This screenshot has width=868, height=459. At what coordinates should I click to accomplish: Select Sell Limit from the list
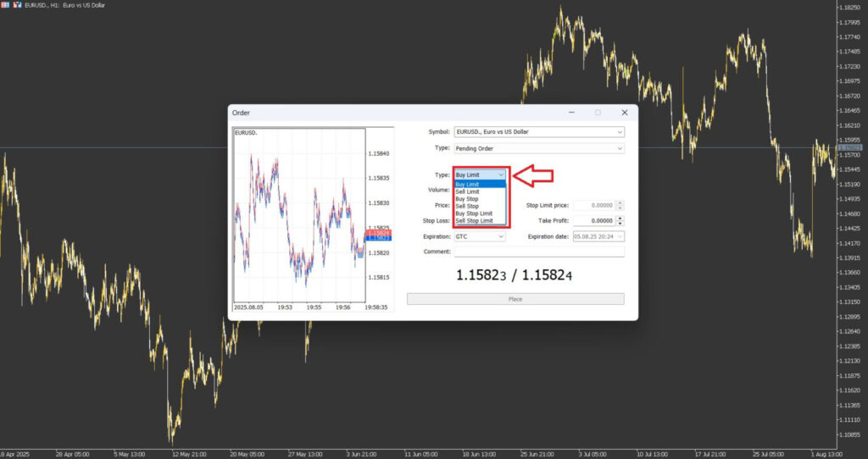(x=468, y=191)
